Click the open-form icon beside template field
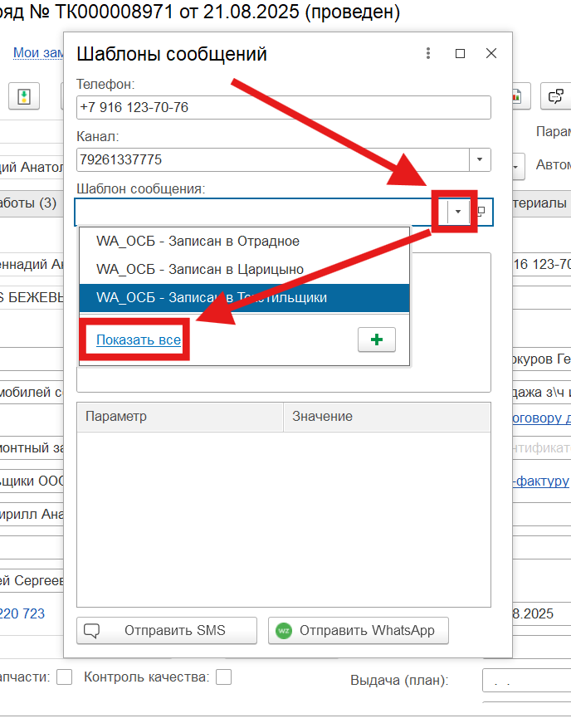Screen dimensions: 571x728 [x=481, y=212]
